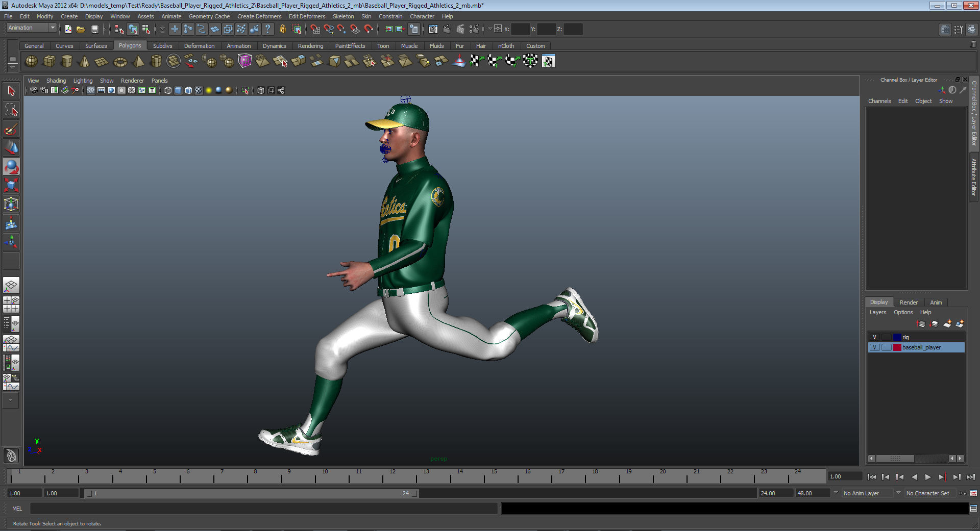The height and width of the screenshot is (531, 980).
Task: Click the Save Scene disk icon
Action: click(x=94, y=29)
